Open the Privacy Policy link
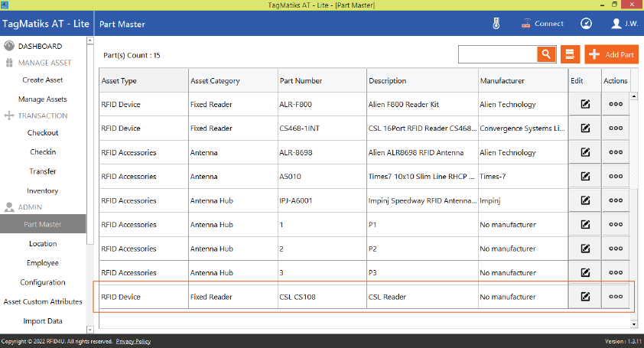Screen dimensions: 644x348 [133, 341]
